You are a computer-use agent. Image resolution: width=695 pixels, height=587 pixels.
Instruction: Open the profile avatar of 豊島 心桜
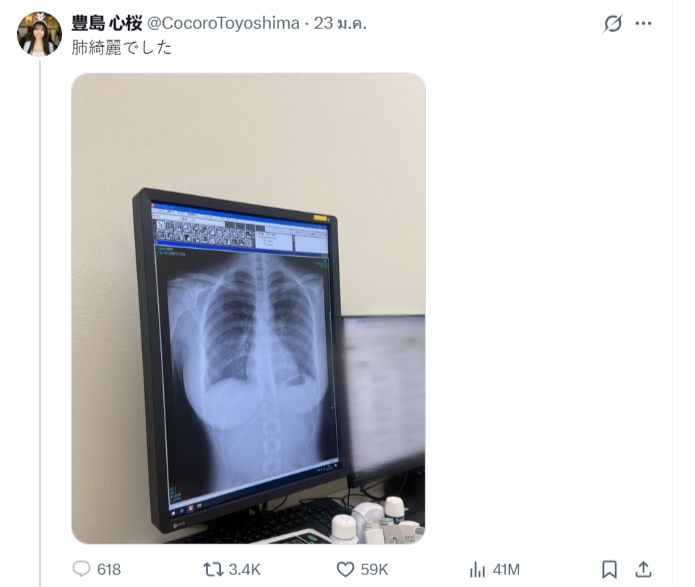pos(40,34)
